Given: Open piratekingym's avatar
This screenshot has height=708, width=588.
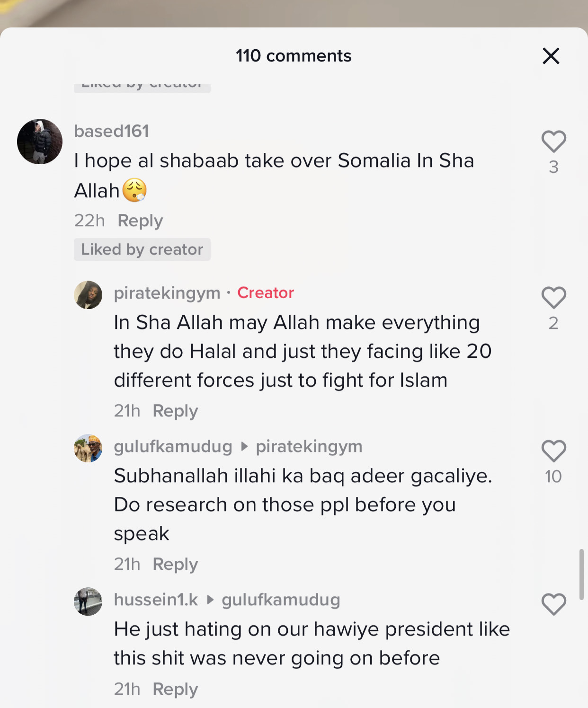Looking at the screenshot, I should [x=88, y=295].
